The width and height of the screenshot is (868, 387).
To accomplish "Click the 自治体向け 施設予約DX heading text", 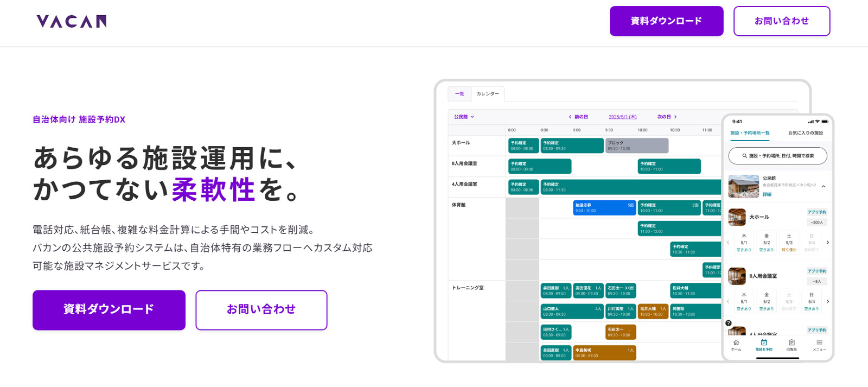I will pos(79,119).
